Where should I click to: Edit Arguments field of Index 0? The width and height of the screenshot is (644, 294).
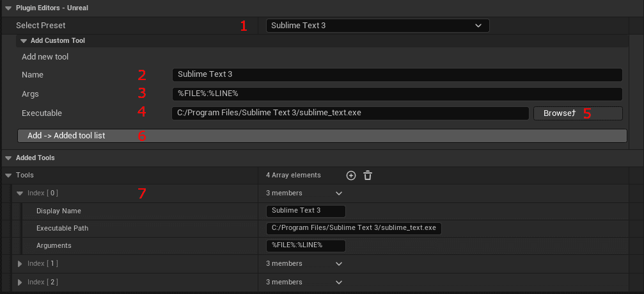[306, 245]
